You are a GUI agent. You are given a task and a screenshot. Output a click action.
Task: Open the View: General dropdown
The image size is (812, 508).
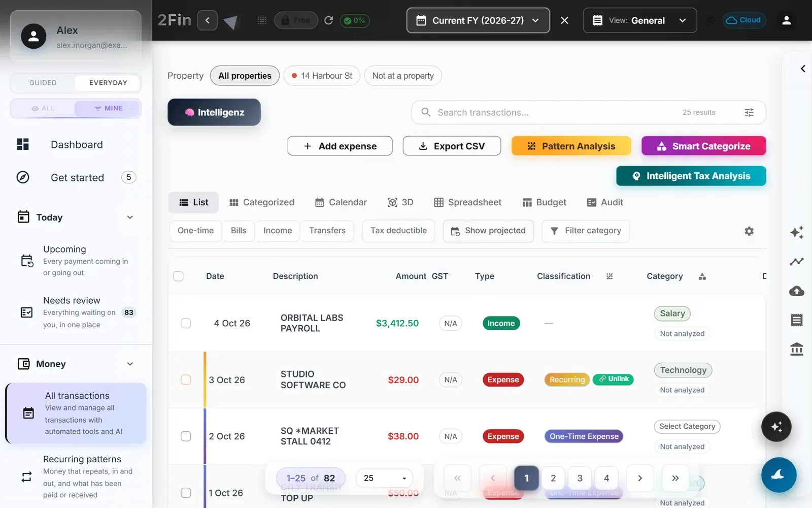[639, 20]
